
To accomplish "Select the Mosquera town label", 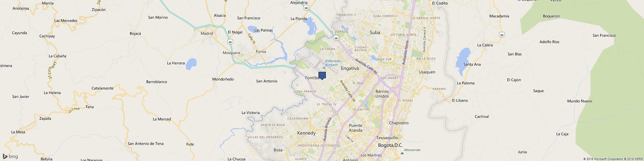I will click(231, 53).
